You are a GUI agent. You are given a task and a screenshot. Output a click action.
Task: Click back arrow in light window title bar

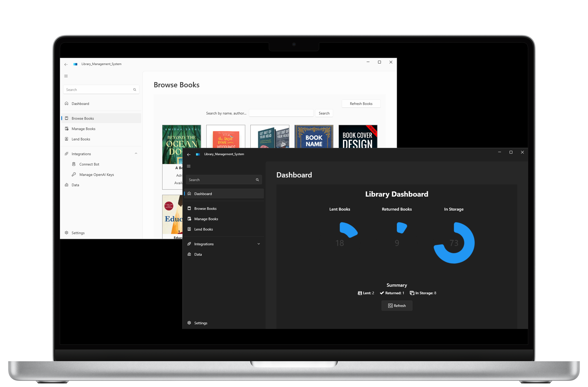[66, 64]
